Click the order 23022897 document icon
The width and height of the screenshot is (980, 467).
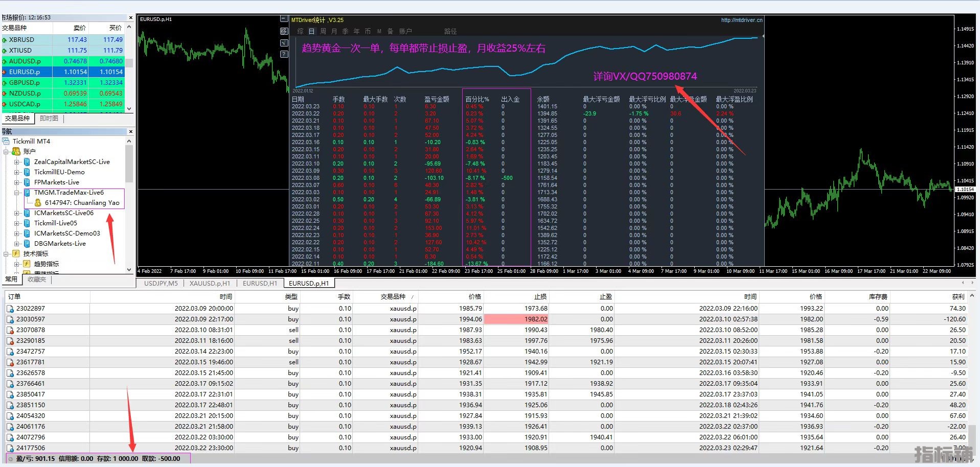pos(10,309)
